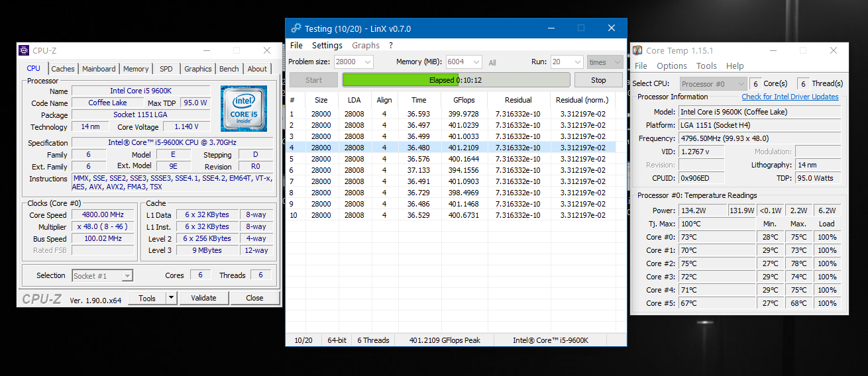
Task: Click the GFlops column header in LinX
Action: pyautogui.click(x=463, y=100)
